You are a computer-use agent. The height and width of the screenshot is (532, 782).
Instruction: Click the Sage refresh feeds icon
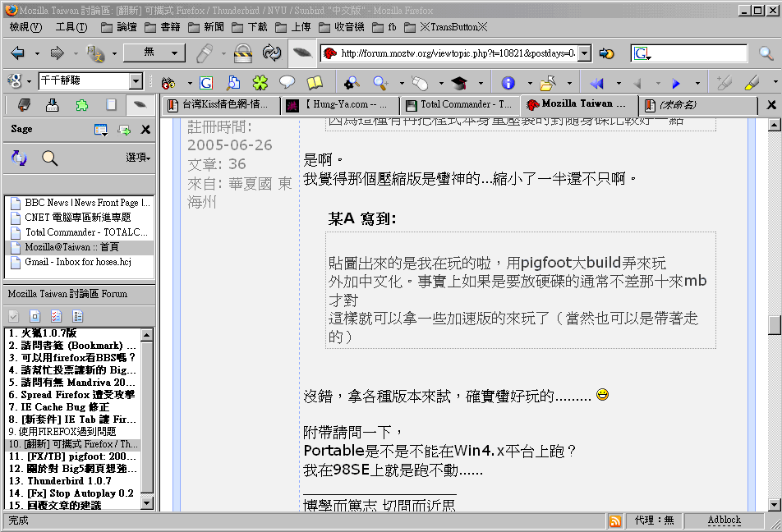(x=19, y=158)
